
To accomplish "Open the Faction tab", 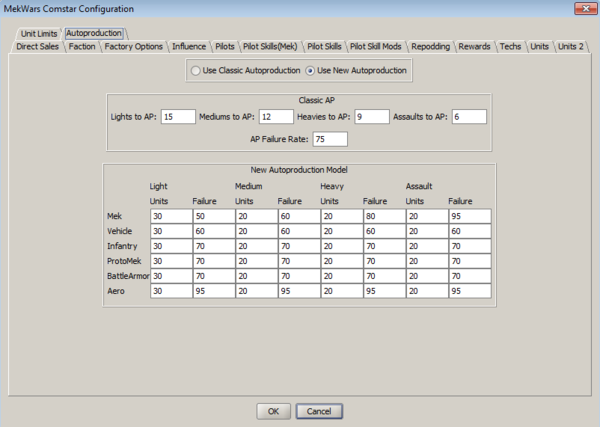I will (x=83, y=46).
